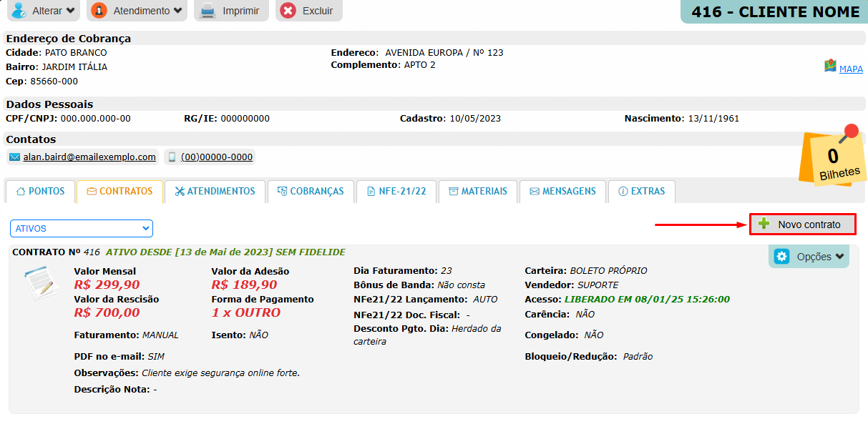Screen dimensions: 868x424
Task: Click the red X Excluir icon
Action: click(288, 11)
